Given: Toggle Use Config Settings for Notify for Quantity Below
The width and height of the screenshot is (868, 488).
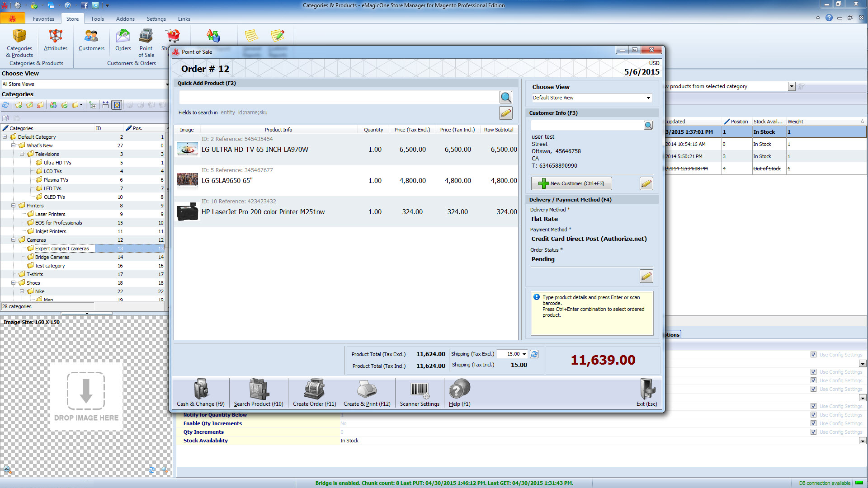Looking at the screenshot, I should tap(813, 415).
